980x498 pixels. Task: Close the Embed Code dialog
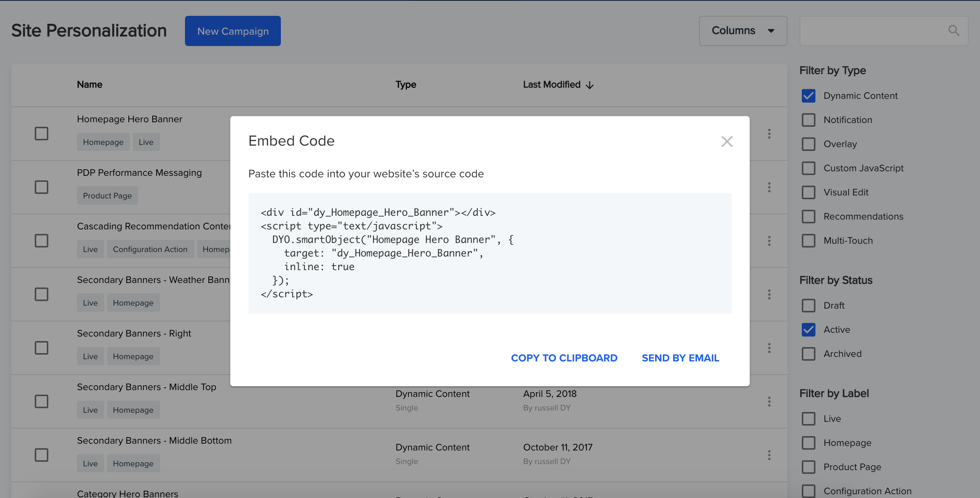coord(727,141)
